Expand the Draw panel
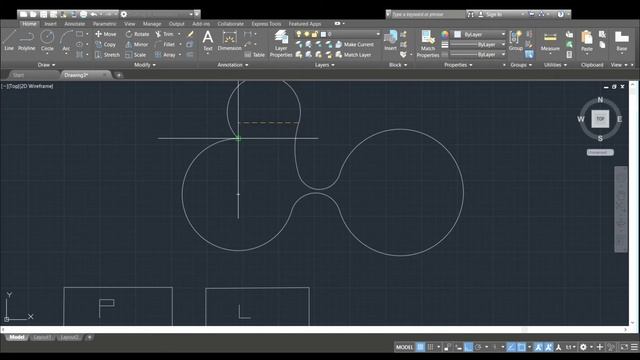 [x=46, y=65]
